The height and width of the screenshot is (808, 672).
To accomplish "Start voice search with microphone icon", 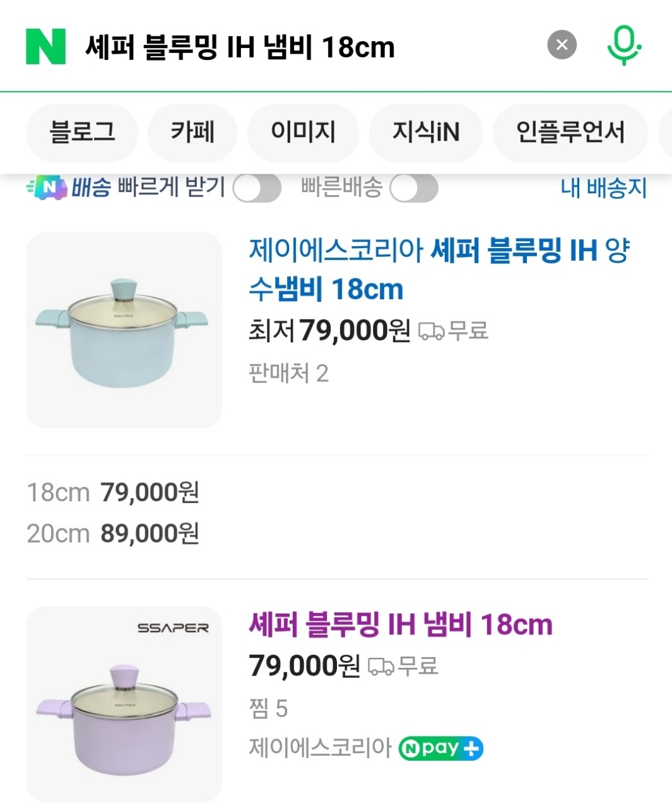I will click(623, 45).
